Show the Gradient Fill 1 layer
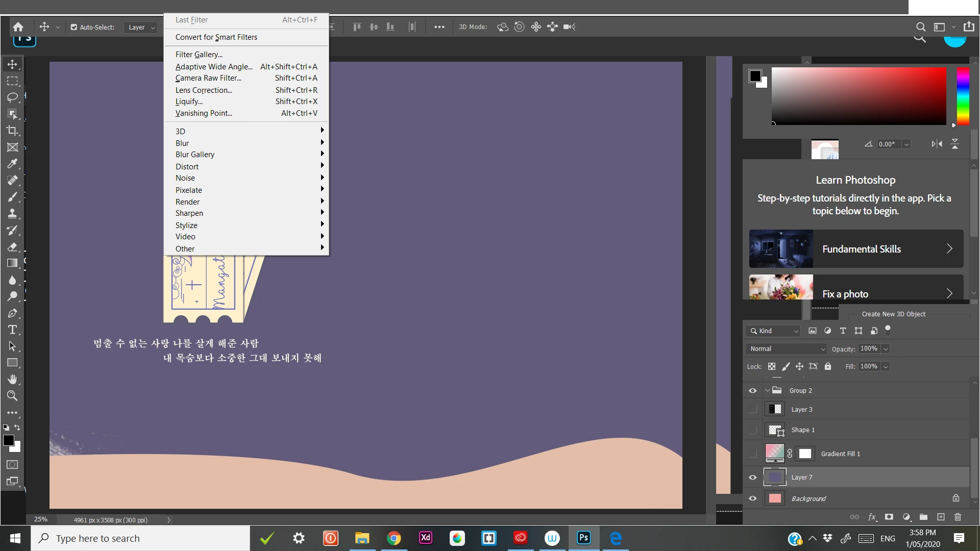 pos(752,454)
